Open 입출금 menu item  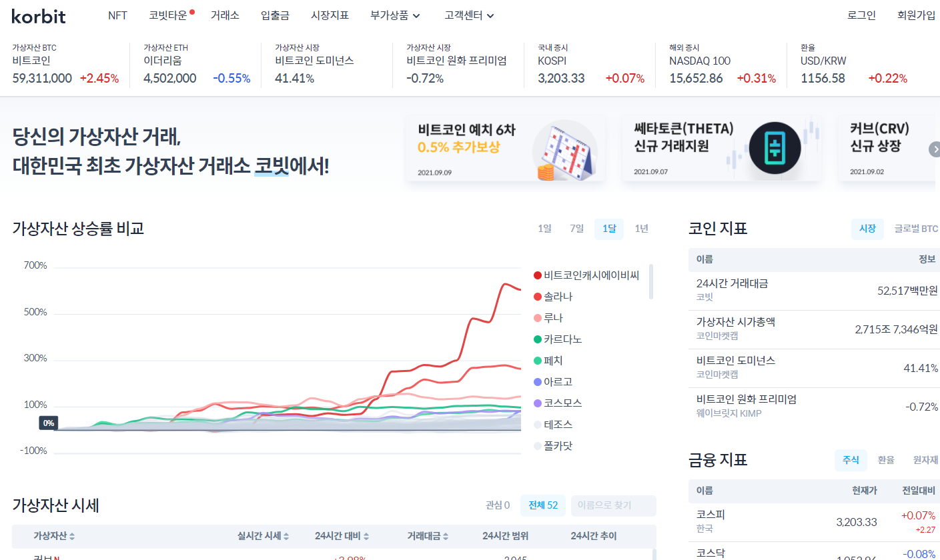(x=275, y=15)
